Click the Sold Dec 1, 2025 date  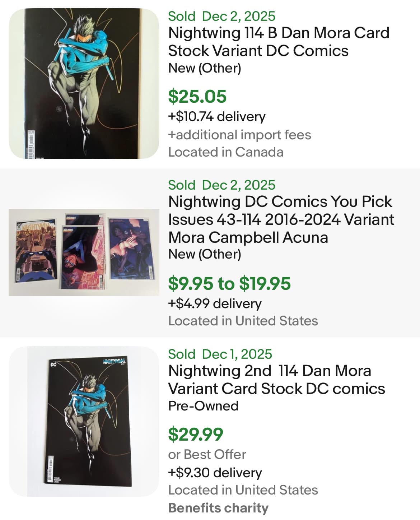220,354
